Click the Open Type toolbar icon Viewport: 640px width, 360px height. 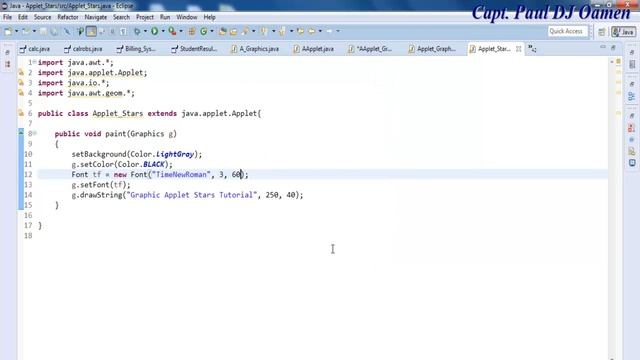tap(222, 31)
